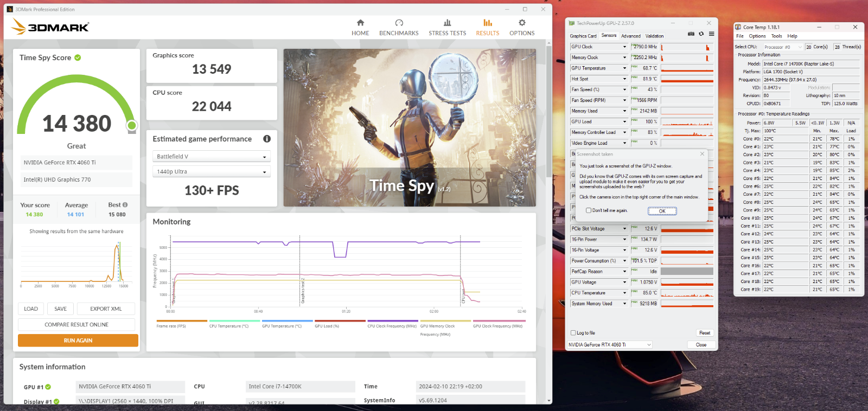Image resolution: width=868 pixels, height=411 pixels.
Task: Click the Time Spy benchmark image
Action: [x=410, y=127]
